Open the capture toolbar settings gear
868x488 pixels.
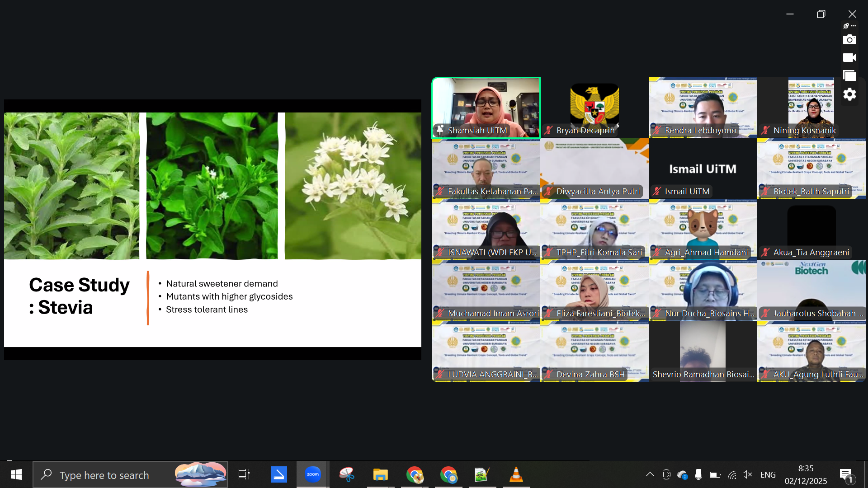[849, 94]
